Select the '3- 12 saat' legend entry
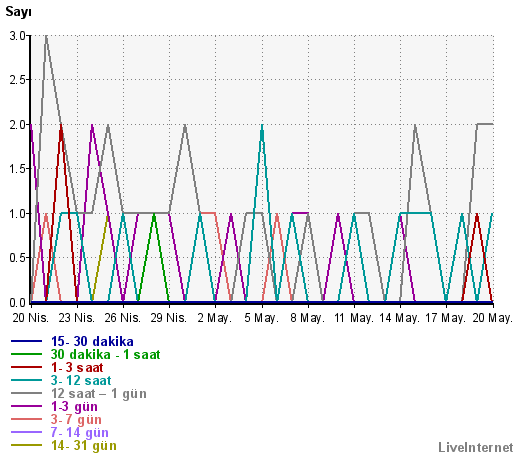 (81, 381)
